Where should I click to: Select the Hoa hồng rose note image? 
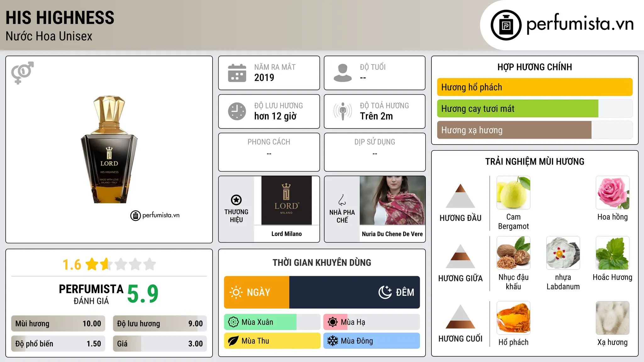(613, 193)
